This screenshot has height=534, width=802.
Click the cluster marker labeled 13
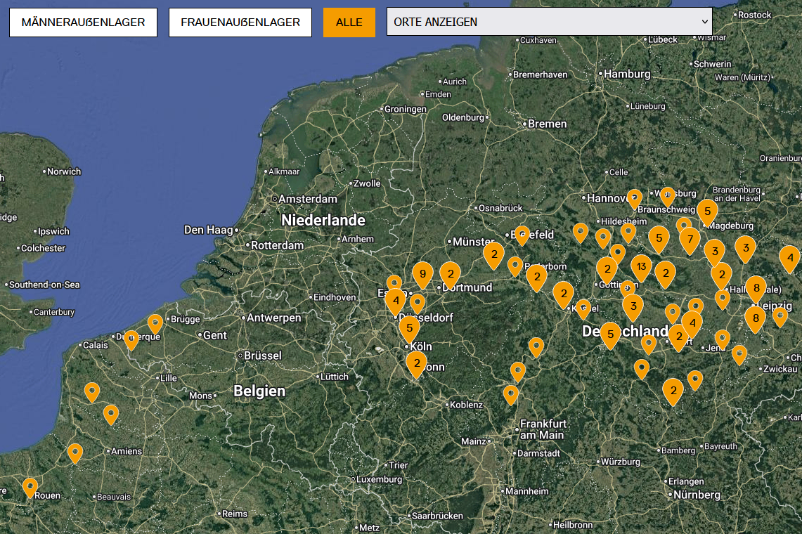(x=641, y=266)
